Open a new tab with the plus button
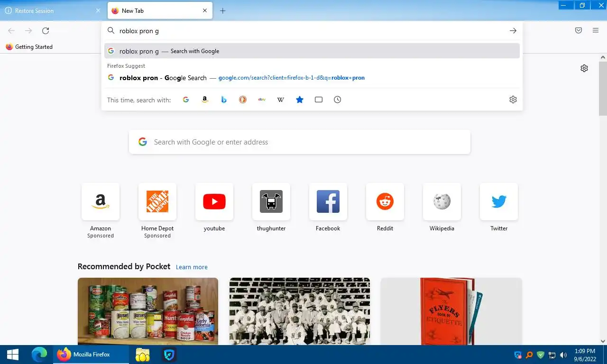 tap(223, 10)
